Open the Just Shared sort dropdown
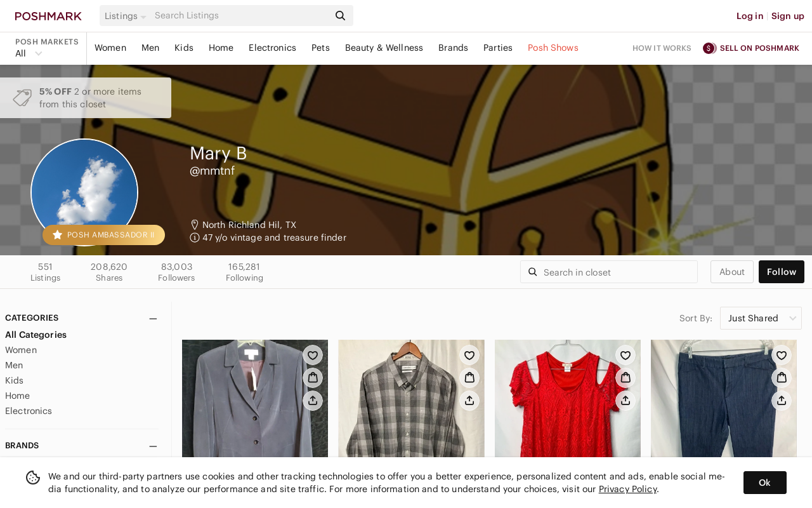The image size is (812, 508). click(x=761, y=318)
